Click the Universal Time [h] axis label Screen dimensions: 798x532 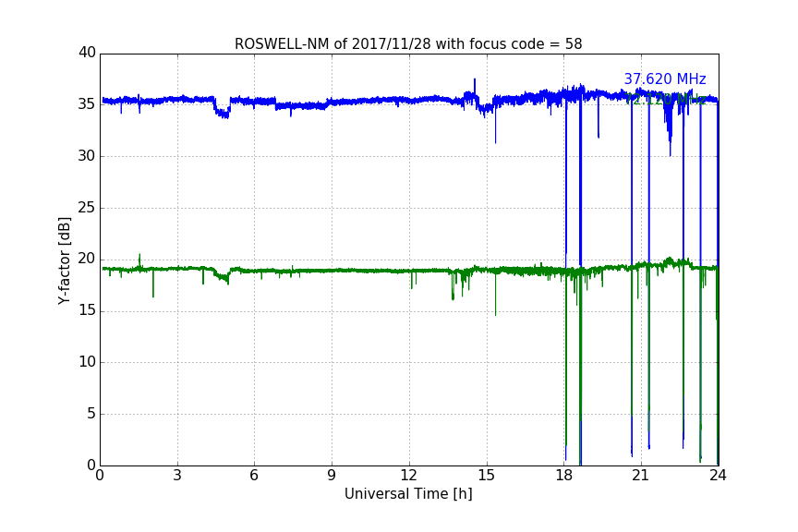[x=408, y=494]
